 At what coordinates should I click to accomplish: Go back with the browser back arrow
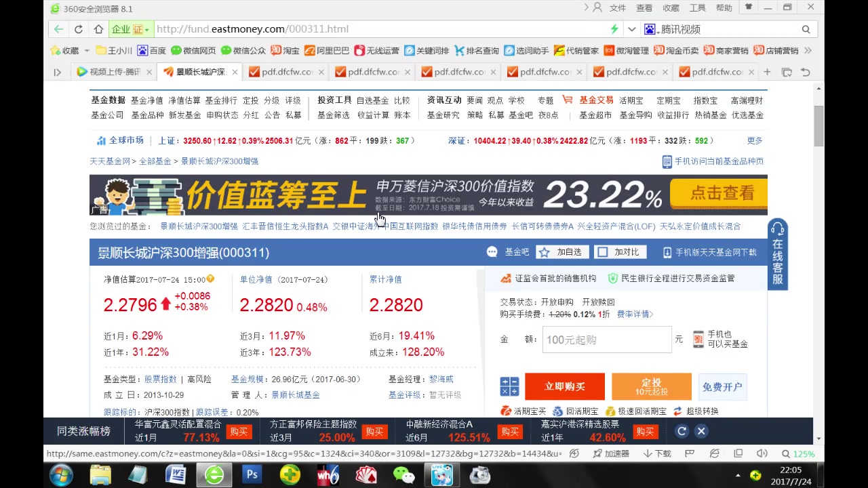pos(58,29)
